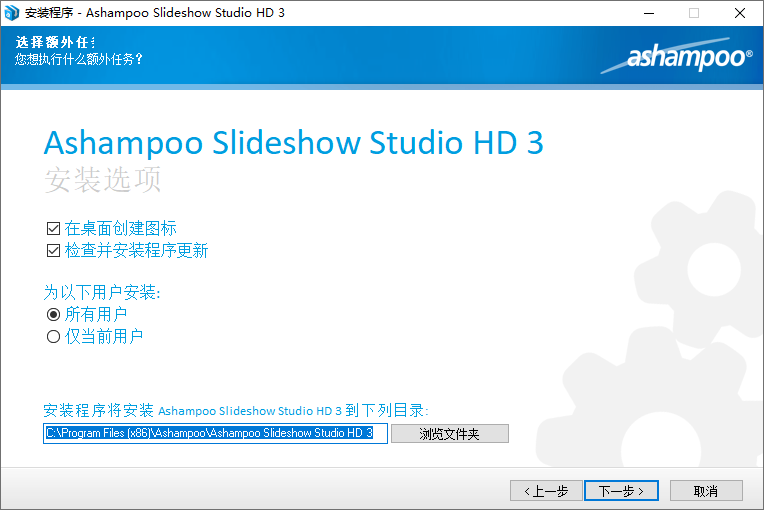Minimize the installer window
The height and width of the screenshot is (510, 764).
tap(649, 13)
